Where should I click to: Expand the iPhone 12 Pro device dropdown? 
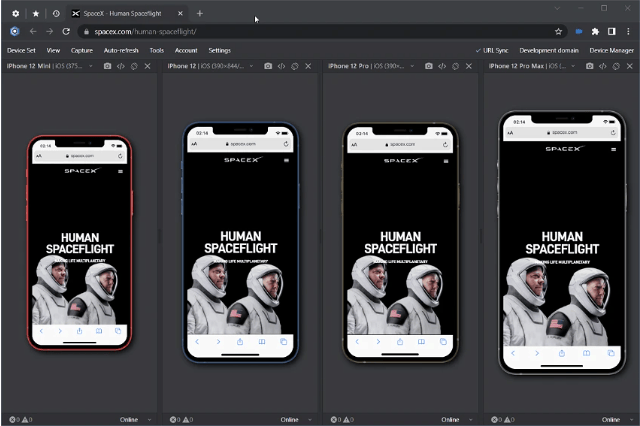[412, 66]
